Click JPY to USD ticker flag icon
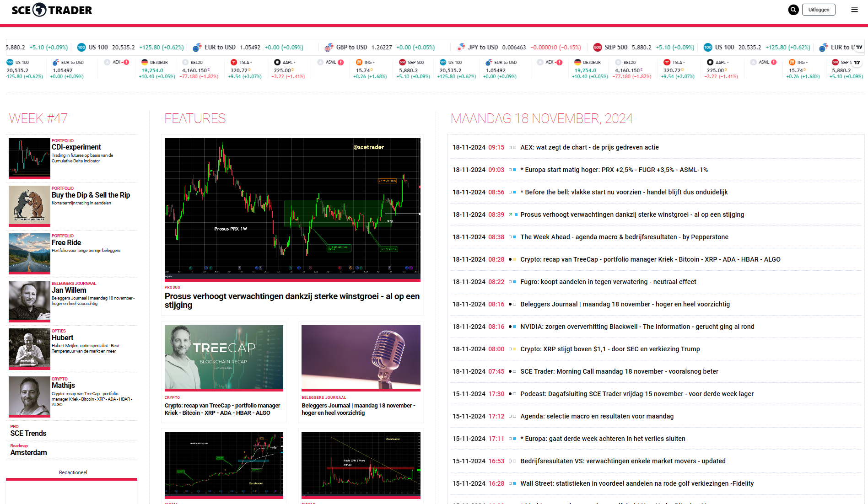This screenshot has width=868, height=504. pyautogui.click(x=460, y=48)
